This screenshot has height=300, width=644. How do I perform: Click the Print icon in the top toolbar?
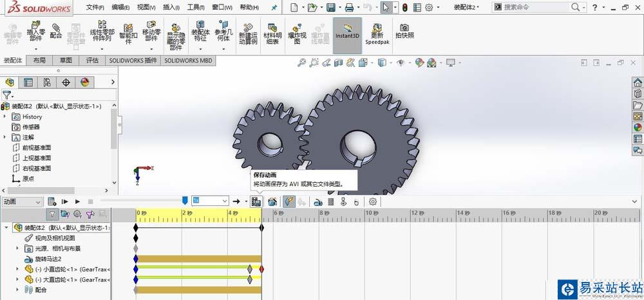pyautogui.click(x=349, y=7)
